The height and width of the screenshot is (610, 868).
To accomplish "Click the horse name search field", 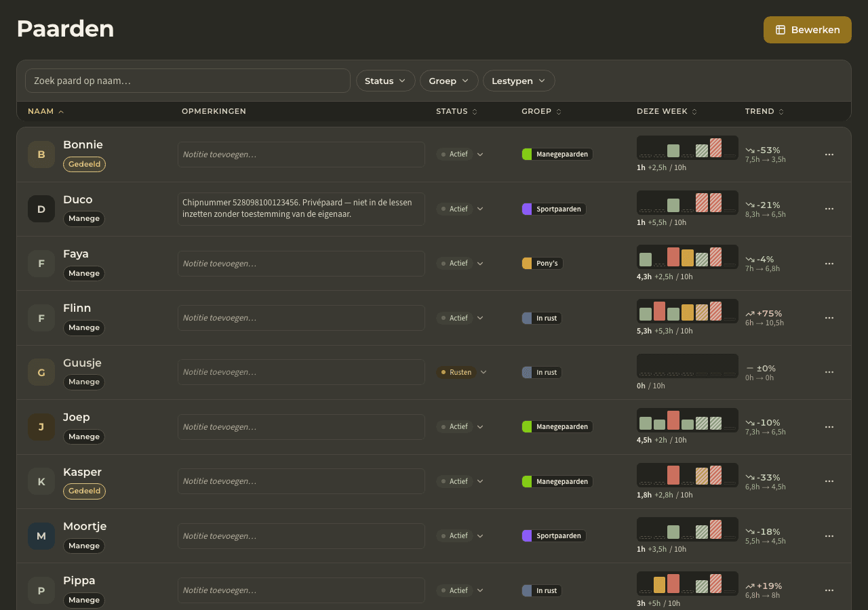I will (188, 81).
